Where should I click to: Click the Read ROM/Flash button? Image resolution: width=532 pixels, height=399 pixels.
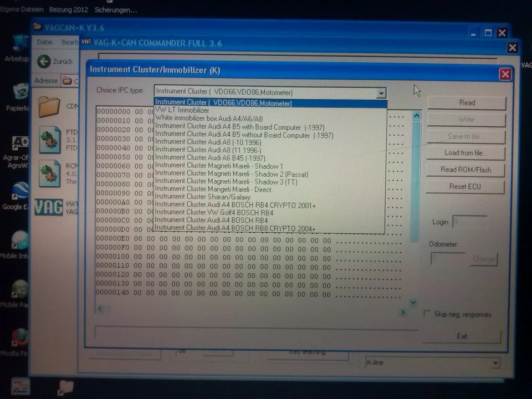coord(465,170)
